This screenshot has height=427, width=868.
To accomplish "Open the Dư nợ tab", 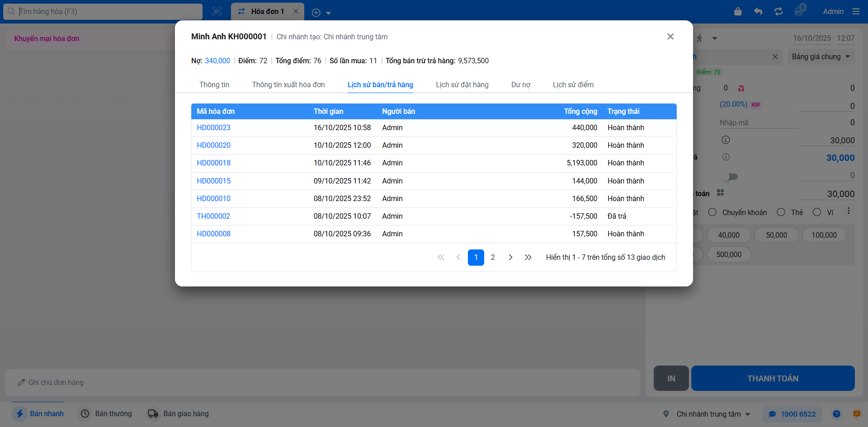I will point(520,85).
